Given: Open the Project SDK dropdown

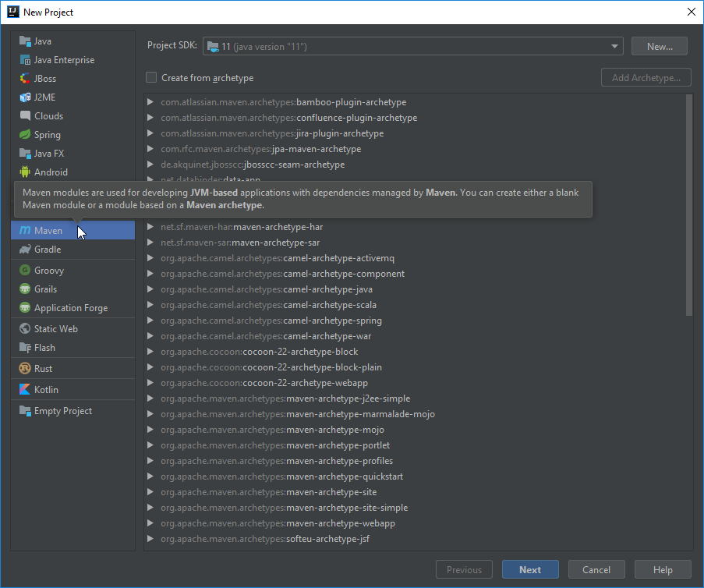Looking at the screenshot, I should click(412, 46).
